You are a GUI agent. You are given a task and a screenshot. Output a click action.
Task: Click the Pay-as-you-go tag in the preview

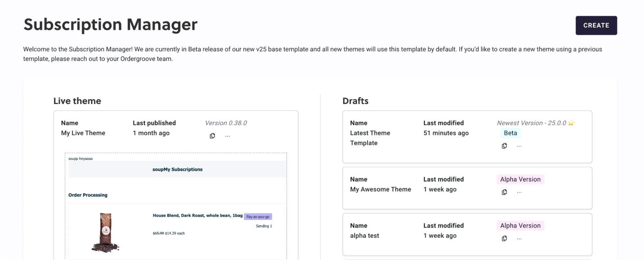tap(258, 217)
